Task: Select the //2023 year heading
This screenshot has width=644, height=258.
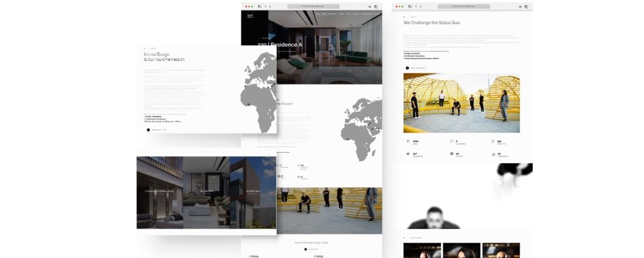Action: [x=319, y=256]
